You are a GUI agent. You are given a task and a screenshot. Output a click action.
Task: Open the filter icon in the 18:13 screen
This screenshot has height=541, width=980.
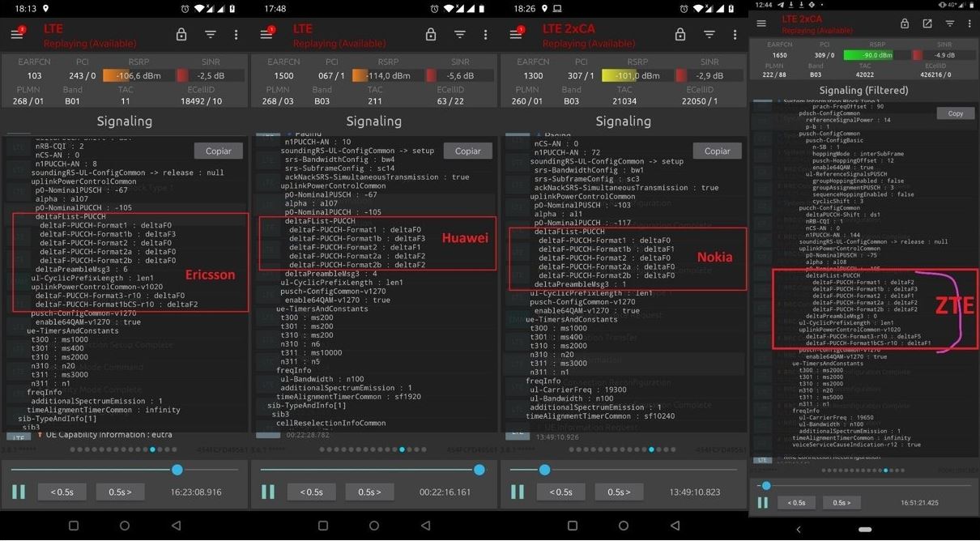coord(210,35)
